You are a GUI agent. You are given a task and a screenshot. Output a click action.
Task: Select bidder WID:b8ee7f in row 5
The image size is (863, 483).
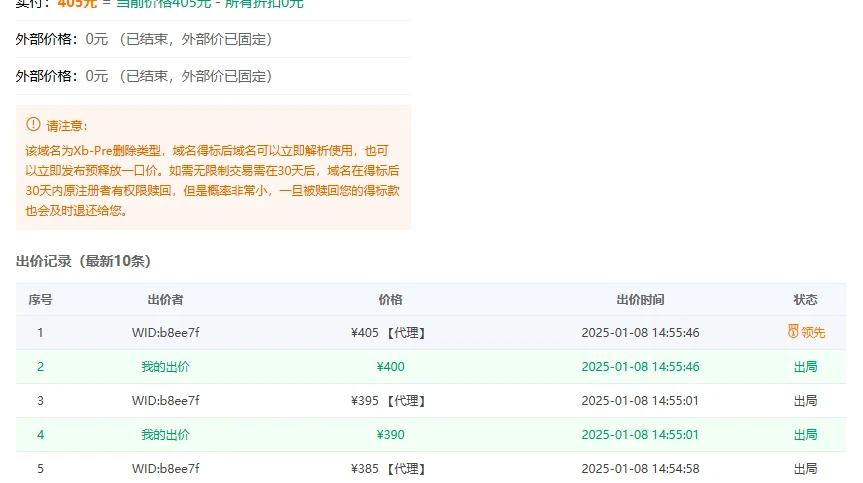click(x=165, y=468)
